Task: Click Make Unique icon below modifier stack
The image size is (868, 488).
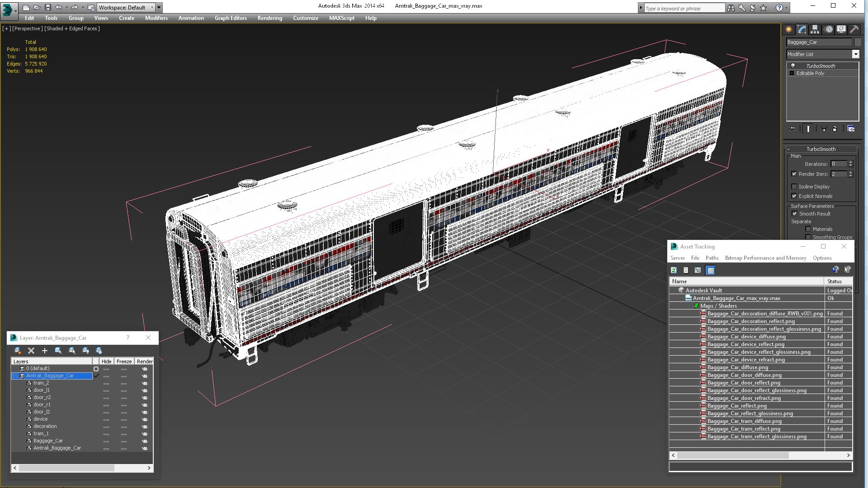Action: 824,129
